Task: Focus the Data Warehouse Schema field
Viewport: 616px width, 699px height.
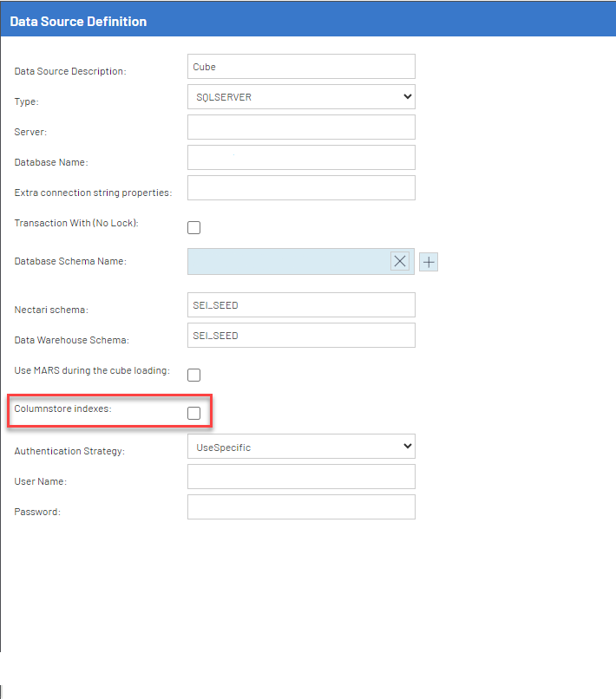Action: 301,336
